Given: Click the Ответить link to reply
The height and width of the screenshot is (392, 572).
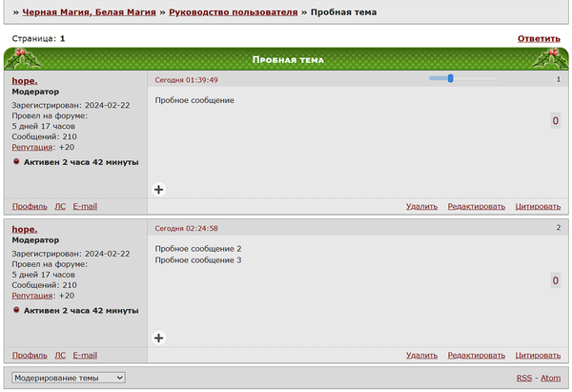Looking at the screenshot, I should (x=539, y=39).
